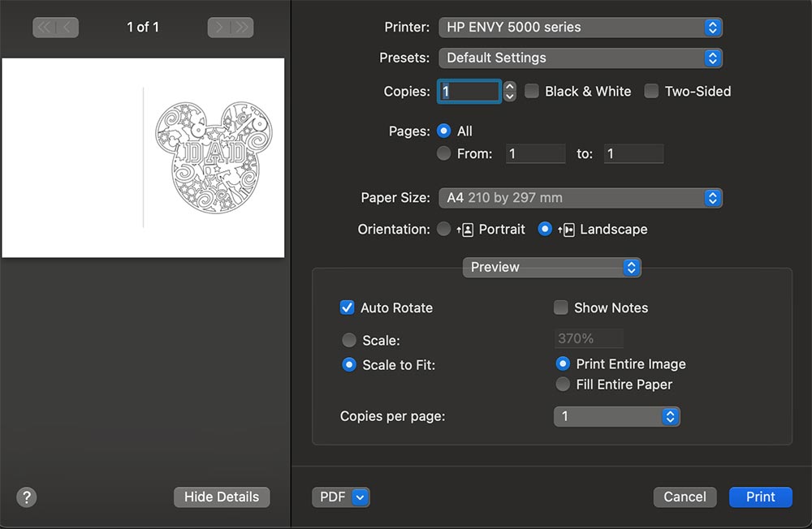
Task: Enable Show Notes checkbox
Action: [561, 308]
